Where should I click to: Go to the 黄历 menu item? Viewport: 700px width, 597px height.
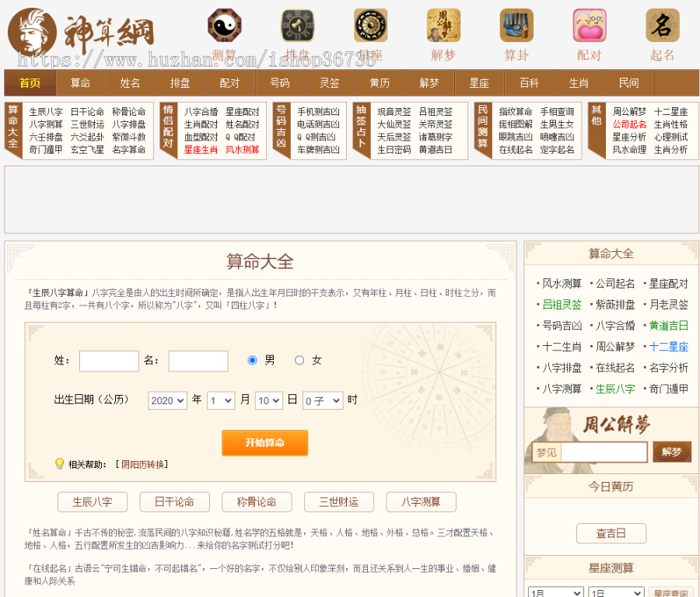click(x=380, y=83)
